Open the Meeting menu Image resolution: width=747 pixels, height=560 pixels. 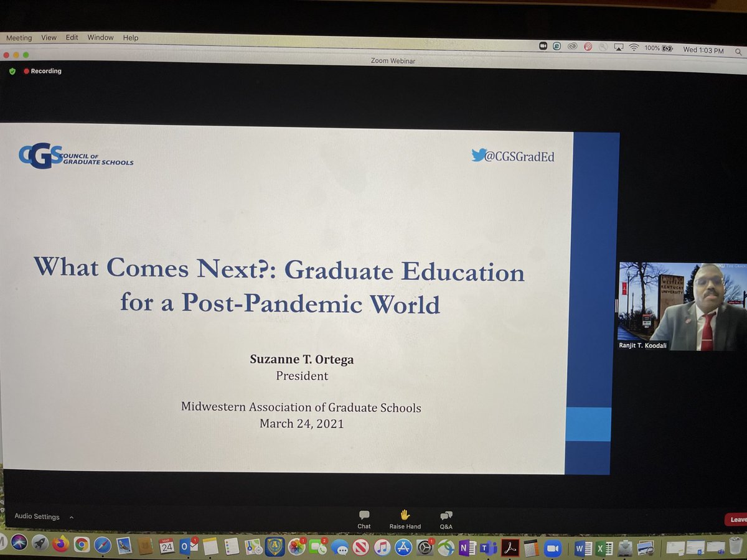coord(19,37)
